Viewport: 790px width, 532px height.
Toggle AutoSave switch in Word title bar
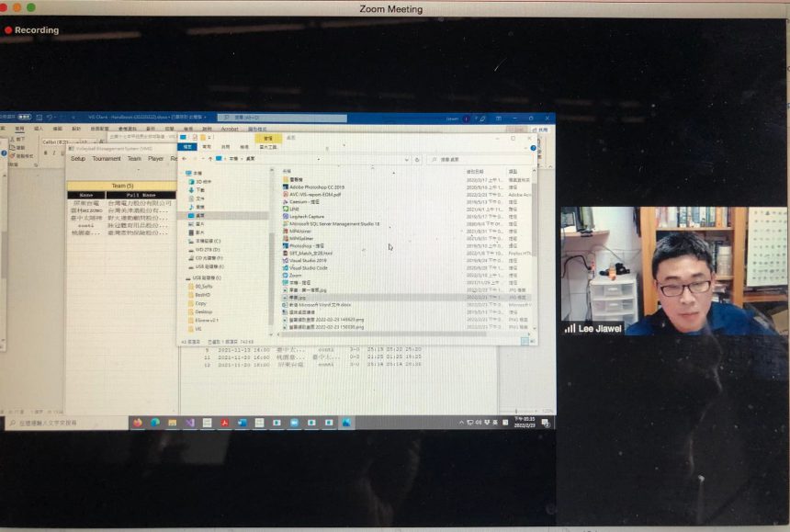coord(24,117)
